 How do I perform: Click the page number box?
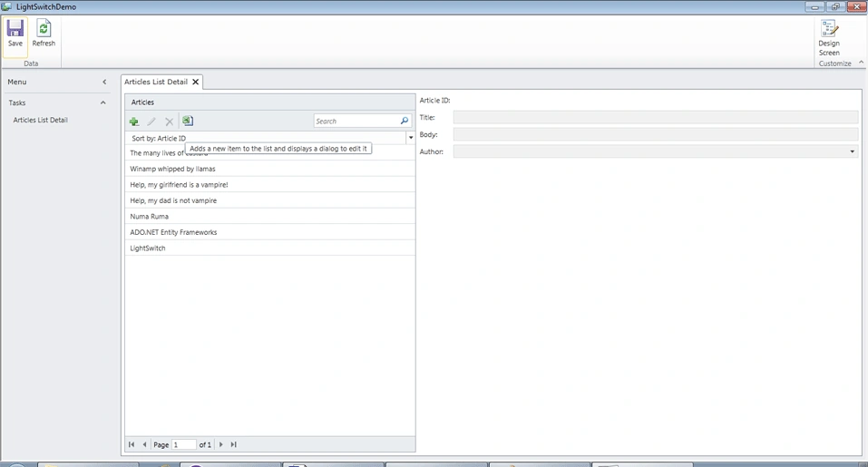coord(184,444)
